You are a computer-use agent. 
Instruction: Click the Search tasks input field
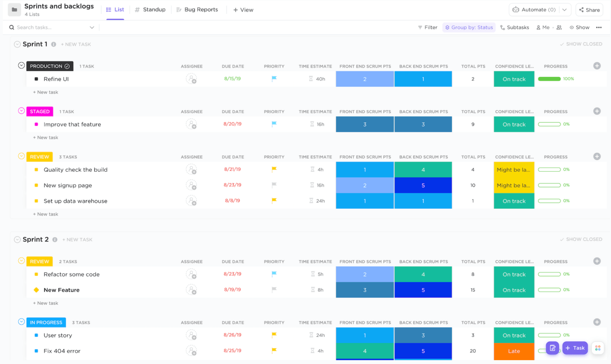click(x=52, y=27)
